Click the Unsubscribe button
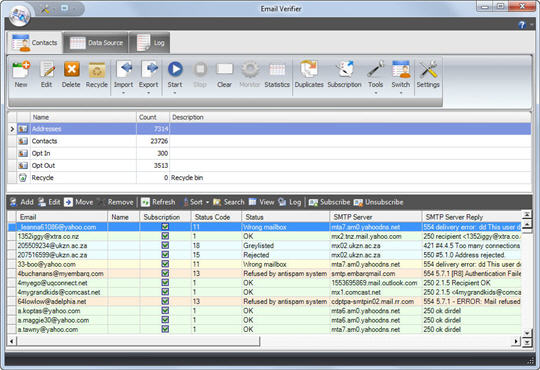 [x=378, y=202]
